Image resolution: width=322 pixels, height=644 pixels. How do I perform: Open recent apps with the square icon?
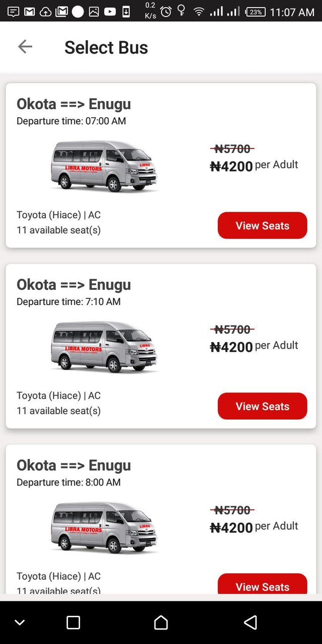73,622
